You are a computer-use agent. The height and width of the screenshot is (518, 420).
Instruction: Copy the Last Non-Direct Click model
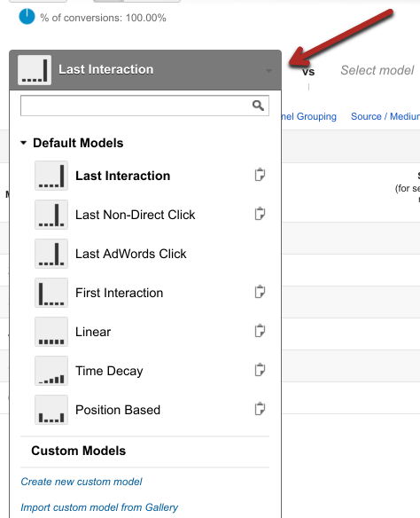(260, 214)
